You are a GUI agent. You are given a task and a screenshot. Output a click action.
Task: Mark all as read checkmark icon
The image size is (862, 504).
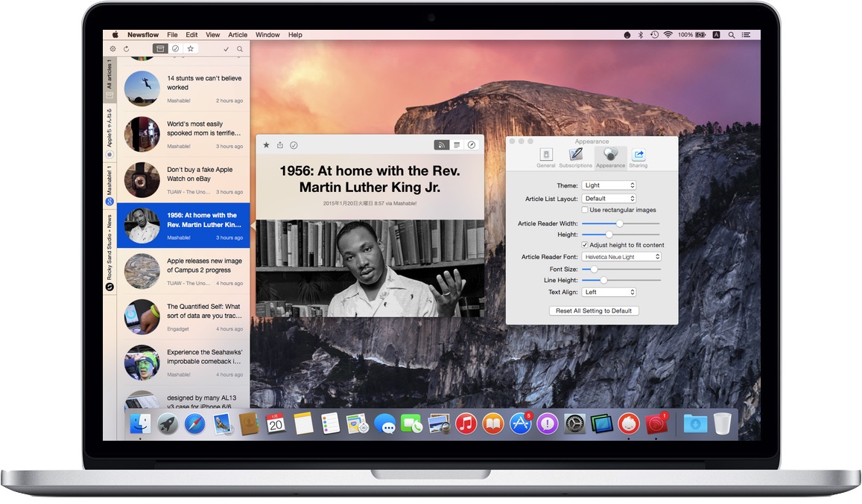click(226, 49)
